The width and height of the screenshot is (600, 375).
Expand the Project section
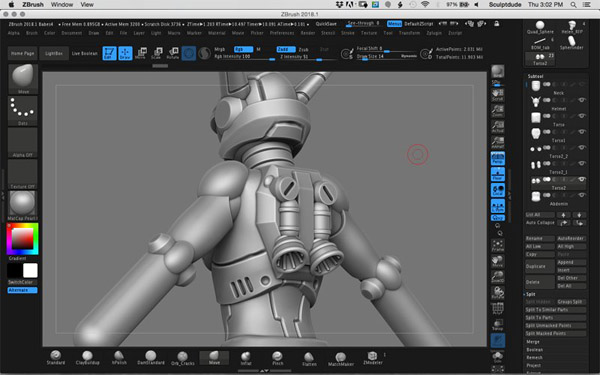[x=533, y=365]
